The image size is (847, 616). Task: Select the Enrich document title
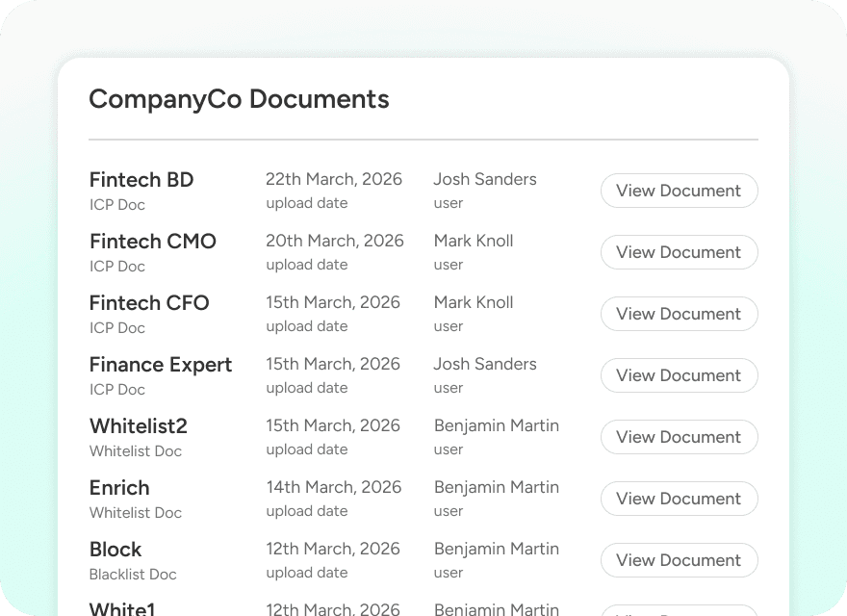pyautogui.click(x=119, y=488)
